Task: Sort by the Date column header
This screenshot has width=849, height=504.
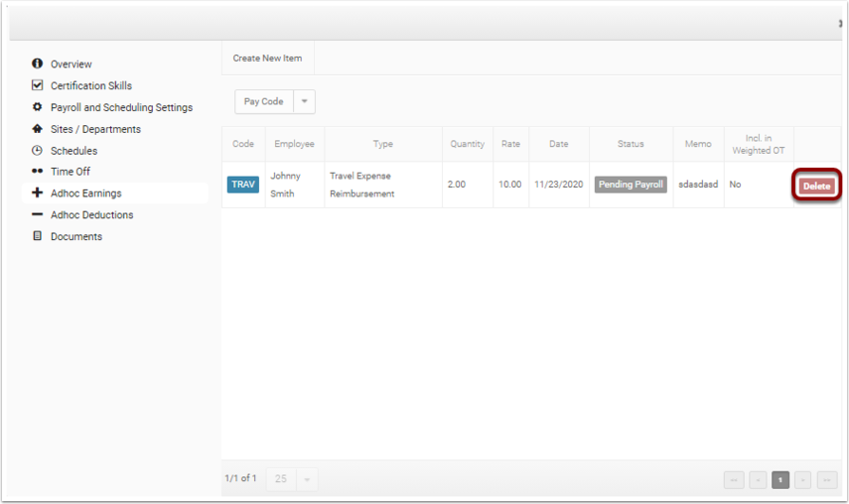Action: click(x=559, y=144)
